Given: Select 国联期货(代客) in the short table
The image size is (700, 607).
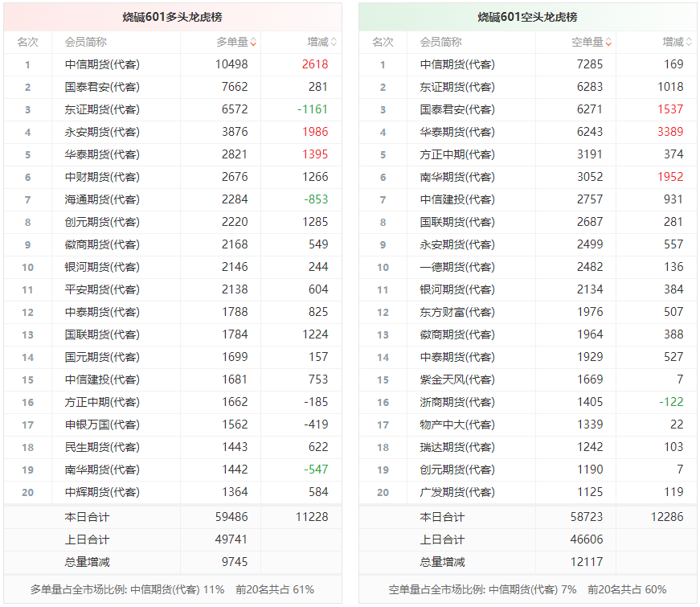Looking at the screenshot, I should click(457, 222).
